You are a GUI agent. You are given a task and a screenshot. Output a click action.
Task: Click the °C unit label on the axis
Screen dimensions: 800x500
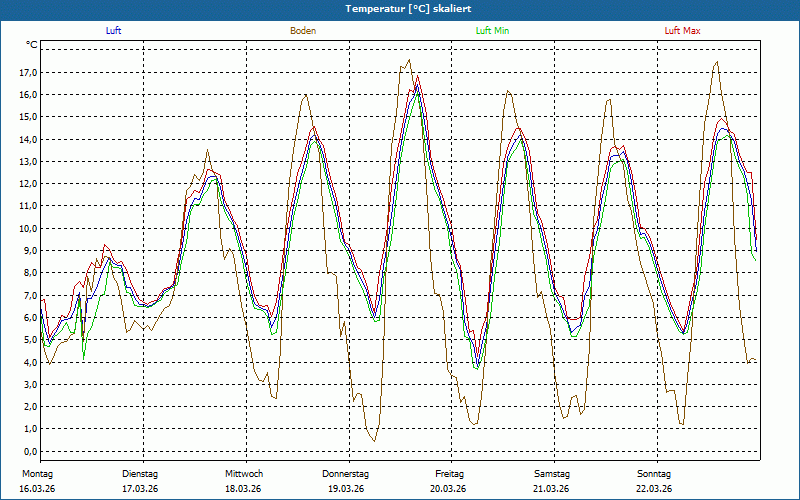32,45
